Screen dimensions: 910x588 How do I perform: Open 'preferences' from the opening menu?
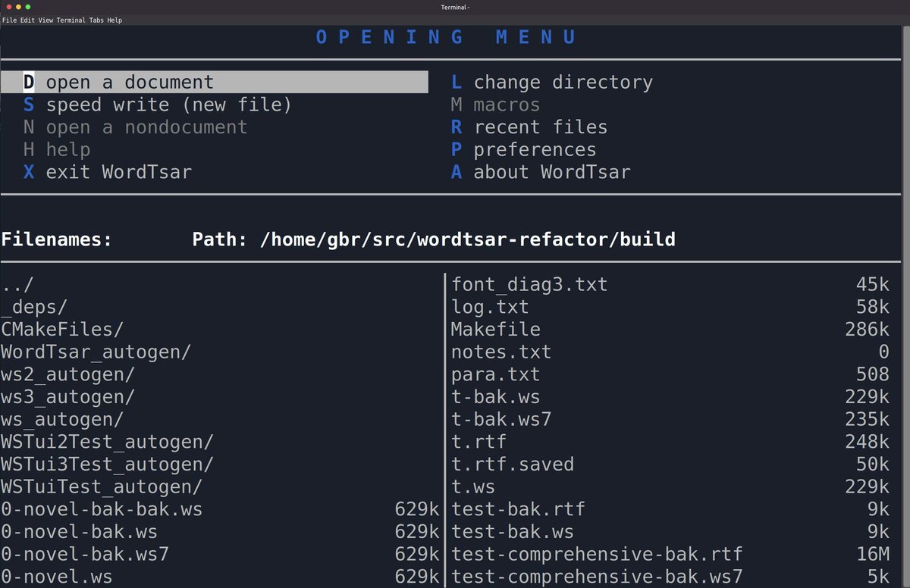524,149
